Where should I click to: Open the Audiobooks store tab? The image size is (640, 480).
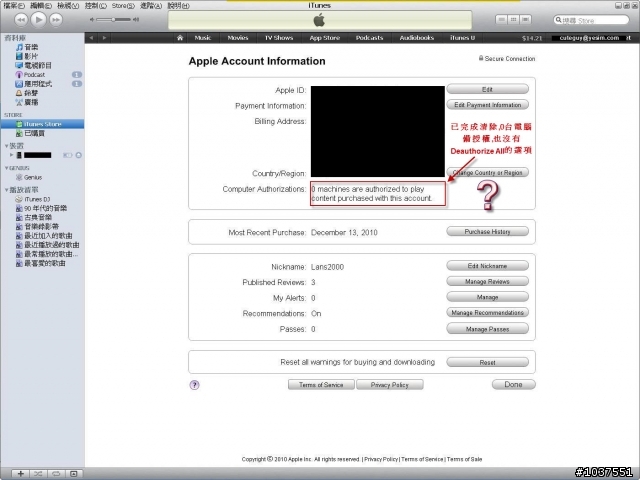pyautogui.click(x=416, y=38)
